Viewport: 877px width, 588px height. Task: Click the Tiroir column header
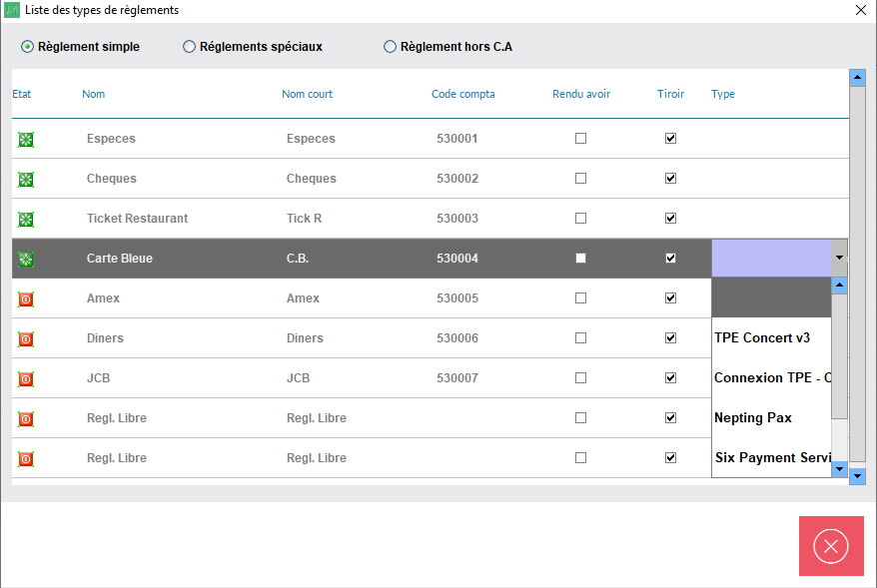(670, 94)
